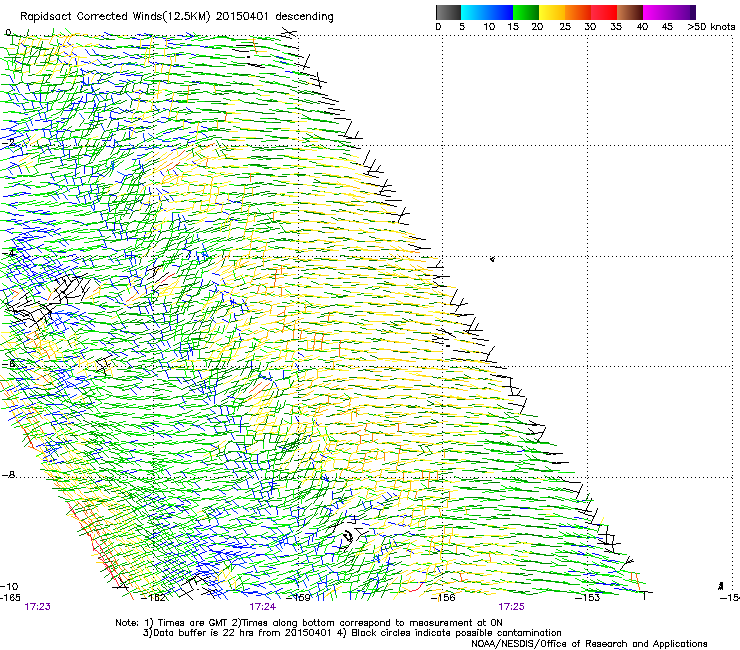Click the latitude label '-2'
This screenshot has height=650, width=740.
[9, 142]
